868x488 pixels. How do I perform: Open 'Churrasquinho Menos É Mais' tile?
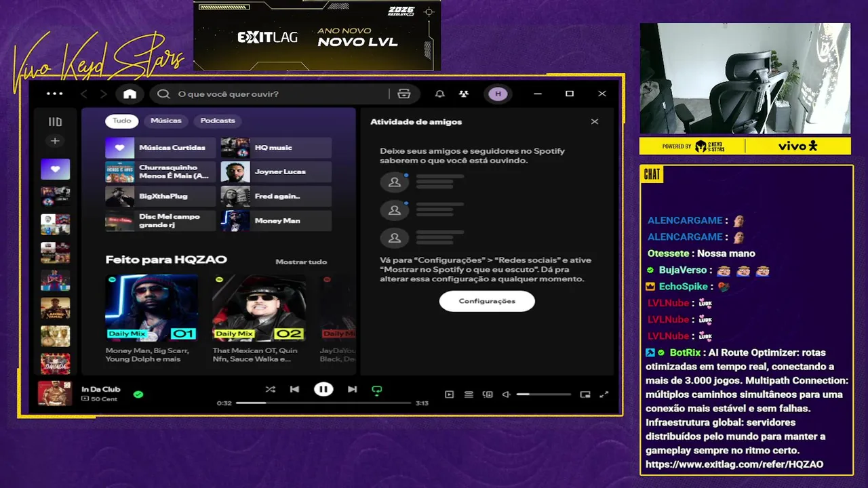pyautogui.click(x=160, y=172)
